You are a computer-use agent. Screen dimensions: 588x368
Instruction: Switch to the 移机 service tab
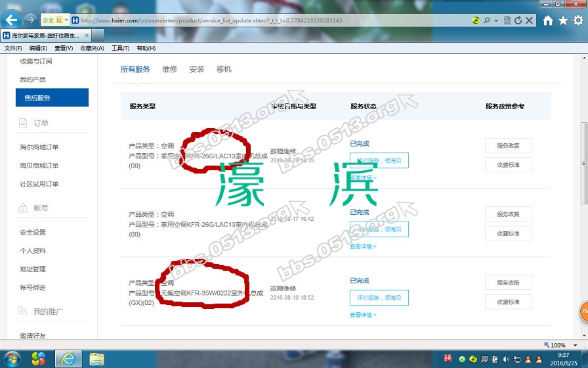click(x=224, y=69)
